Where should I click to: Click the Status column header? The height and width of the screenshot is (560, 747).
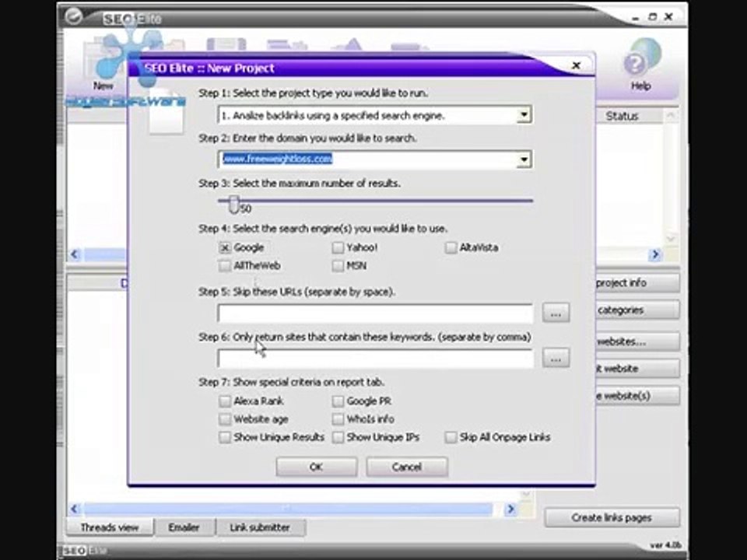click(622, 116)
